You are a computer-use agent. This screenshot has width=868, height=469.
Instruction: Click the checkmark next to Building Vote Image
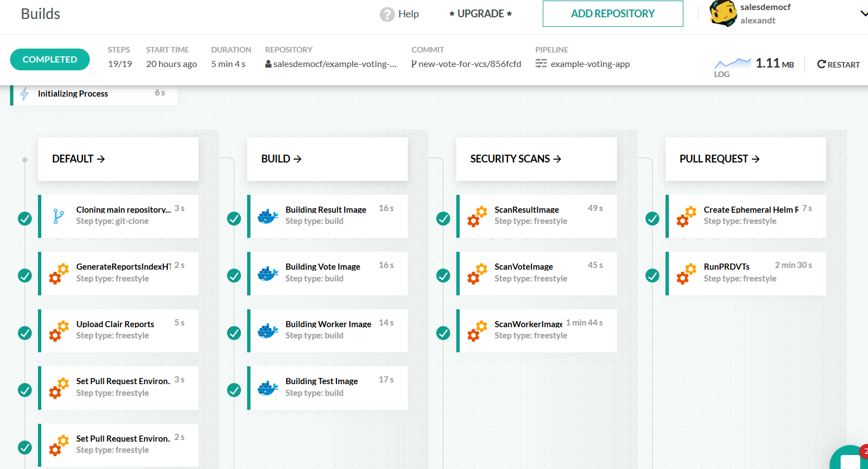pyautogui.click(x=234, y=275)
